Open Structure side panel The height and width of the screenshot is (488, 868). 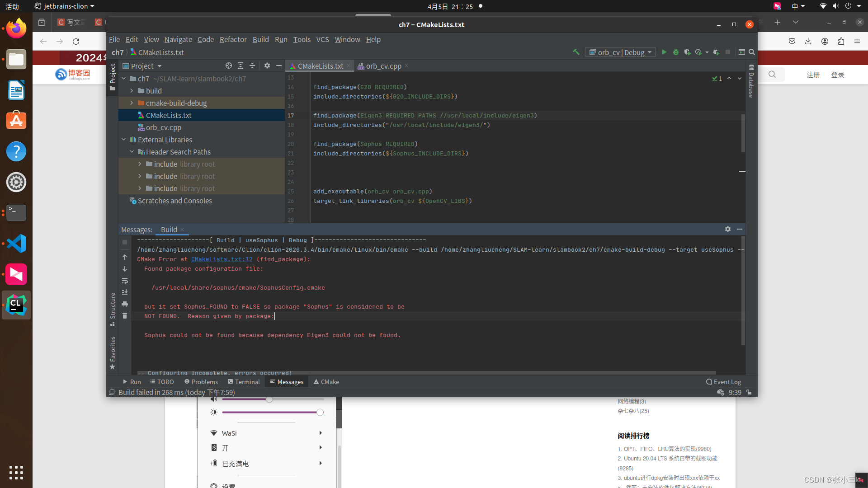[113, 309]
